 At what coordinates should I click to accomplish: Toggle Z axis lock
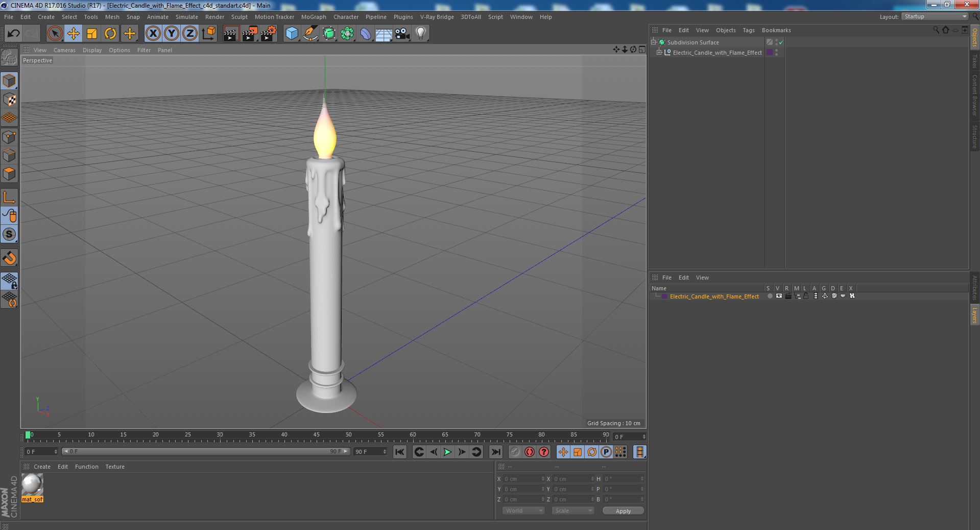(190, 34)
